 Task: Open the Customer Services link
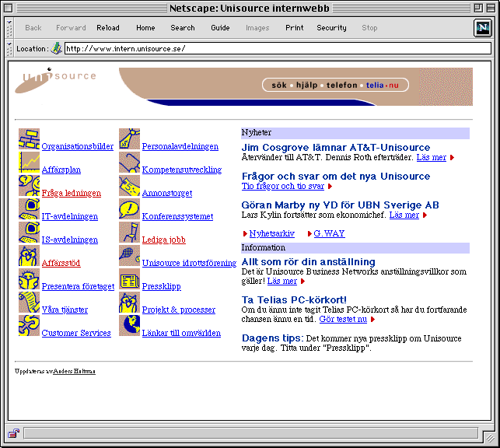(76, 333)
